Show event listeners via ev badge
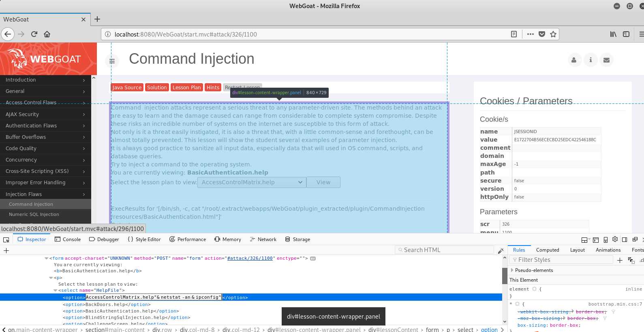644x332 pixels. tap(313, 258)
